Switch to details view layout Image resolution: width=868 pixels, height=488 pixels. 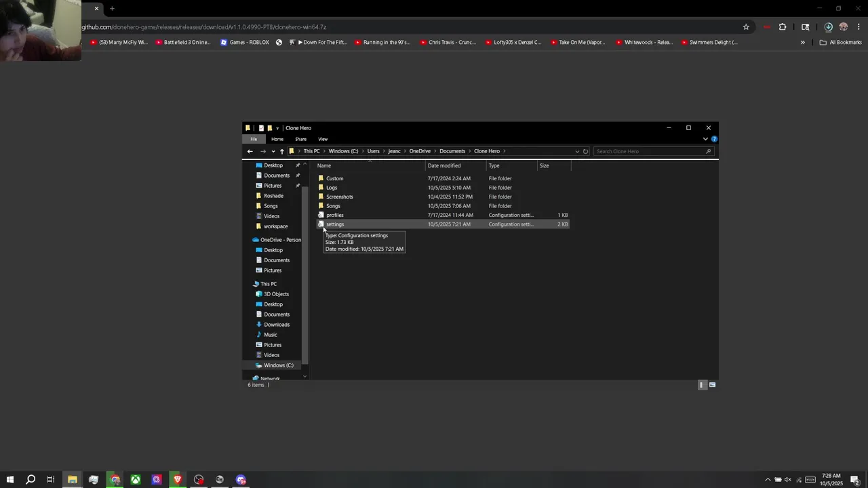tap(702, 385)
